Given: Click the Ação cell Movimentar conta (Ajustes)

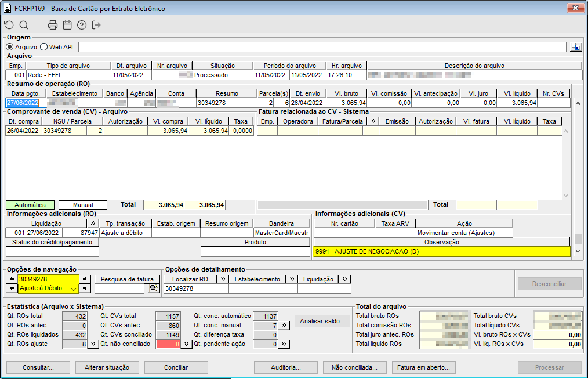Looking at the screenshot, I should pos(464,233).
